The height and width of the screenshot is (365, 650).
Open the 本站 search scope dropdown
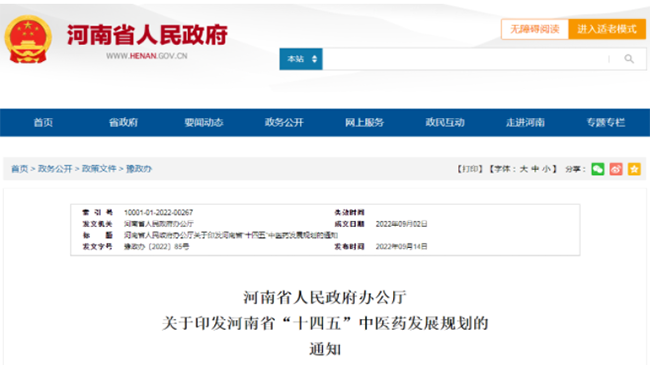(301, 59)
